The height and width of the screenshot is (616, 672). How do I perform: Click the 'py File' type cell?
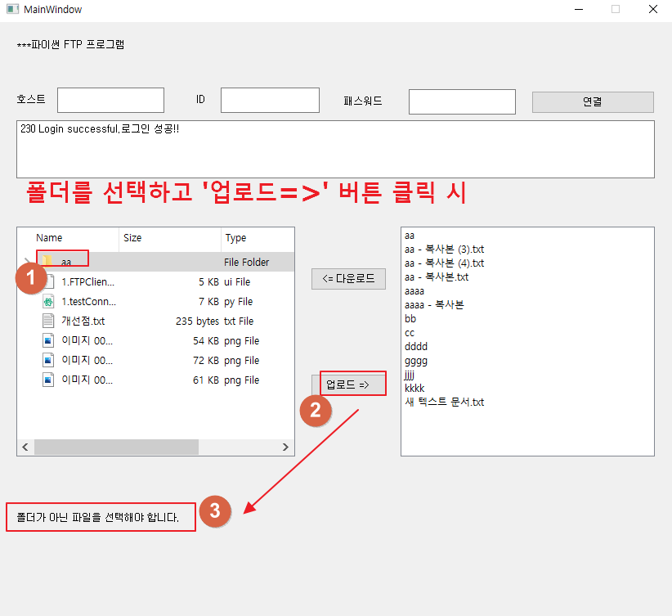pyautogui.click(x=238, y=302)
